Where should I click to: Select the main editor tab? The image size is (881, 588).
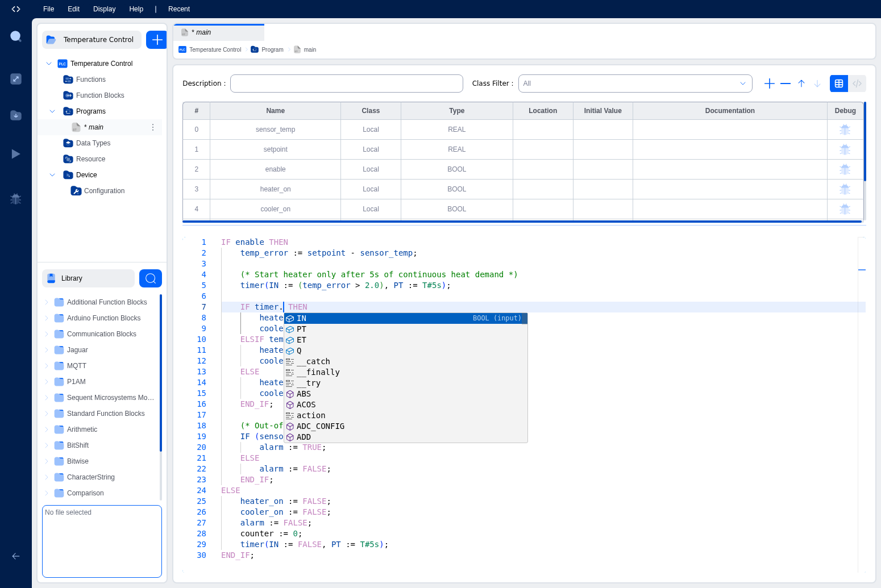[219, 32]
